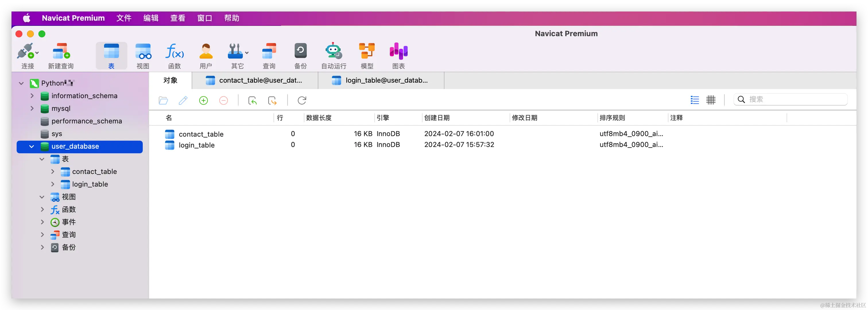Click the export wizard icon
The image size is (868, 310).
[272, 101]
